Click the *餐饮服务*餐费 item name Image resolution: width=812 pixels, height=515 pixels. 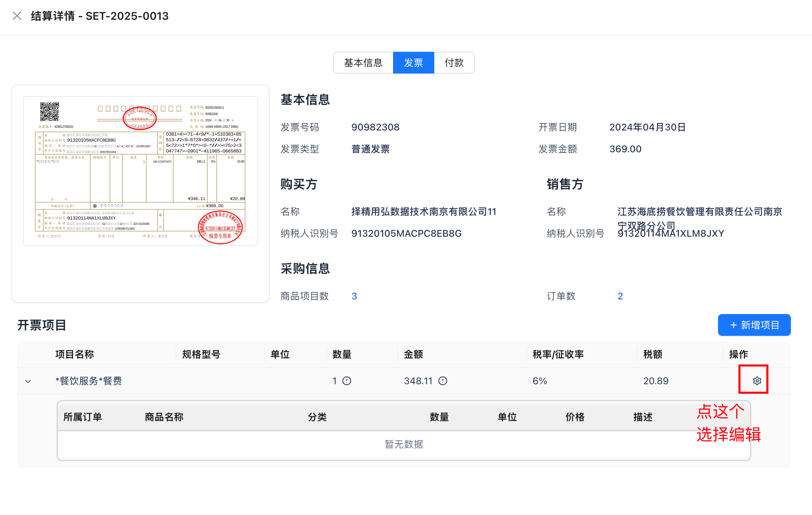pos(89,380)
